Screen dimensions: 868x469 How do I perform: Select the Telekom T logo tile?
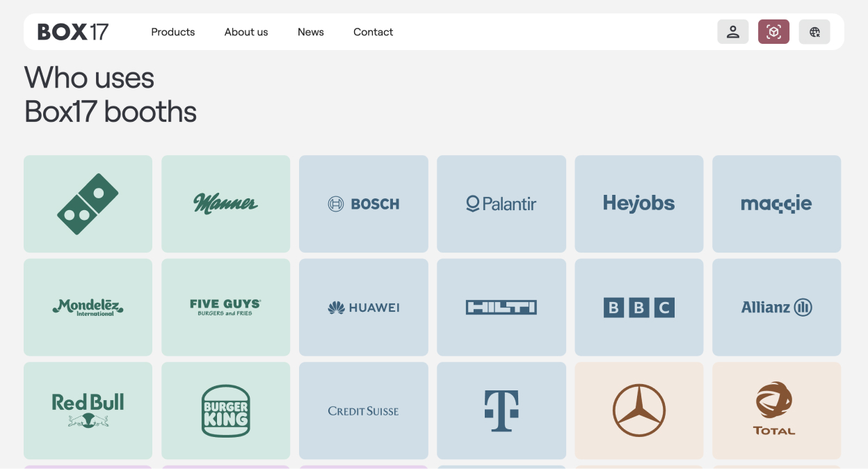point(501,411)
